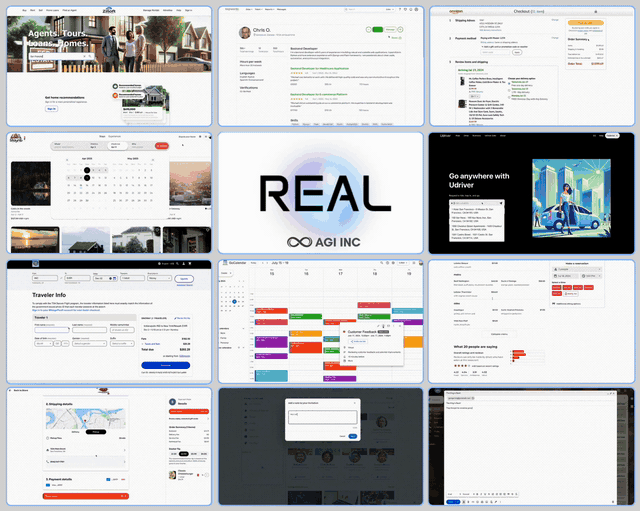Click the red place order bar at bottom
The image size is (640, 511).
click(x=86, y=496)
